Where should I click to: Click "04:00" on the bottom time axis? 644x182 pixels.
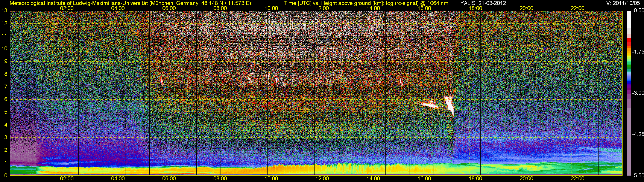coord(118,179)
